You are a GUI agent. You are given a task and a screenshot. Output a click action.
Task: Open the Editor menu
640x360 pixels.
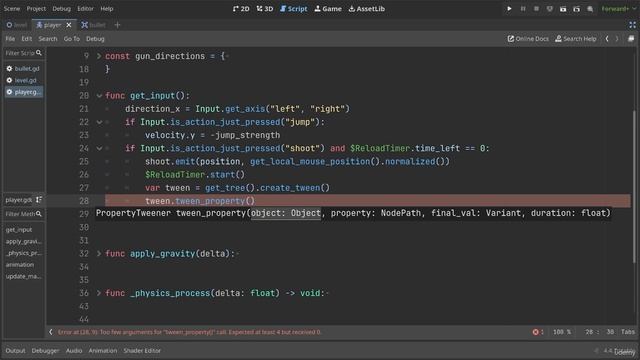(85, 9)
